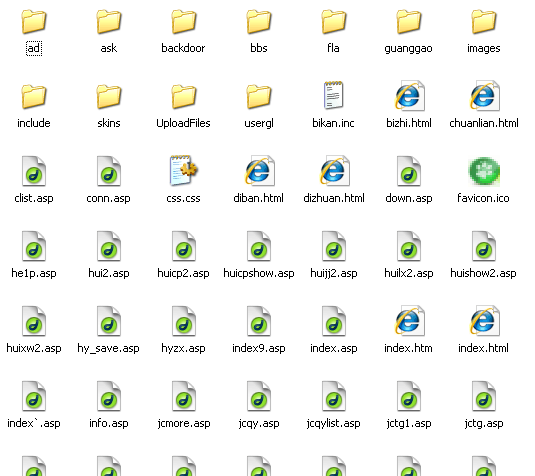Select the backdoor folder icon
This screenshot has width=535, height=476.
tap(184, 21)
